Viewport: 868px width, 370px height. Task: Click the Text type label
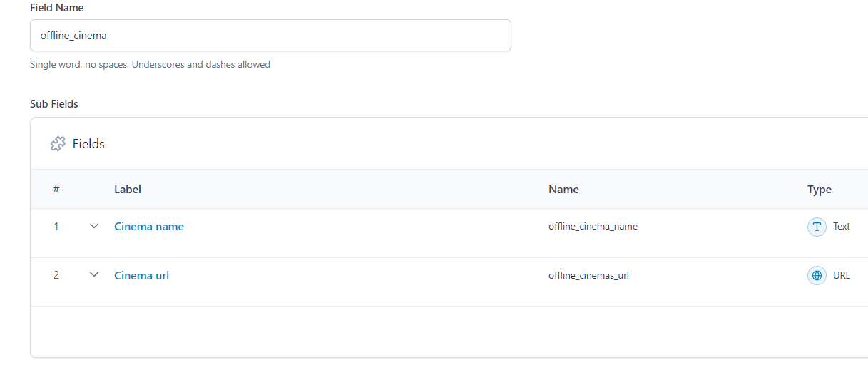pos(842,227)
